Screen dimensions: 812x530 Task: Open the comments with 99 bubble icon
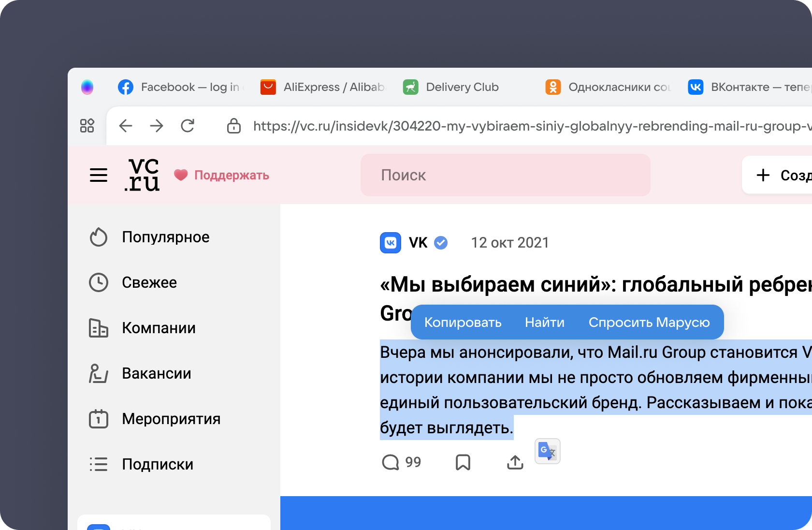click(391, 462)
